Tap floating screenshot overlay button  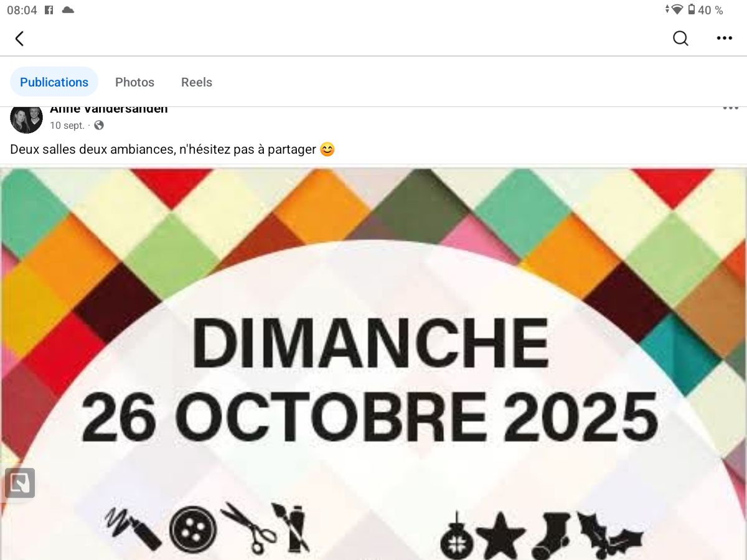[20, 483]
